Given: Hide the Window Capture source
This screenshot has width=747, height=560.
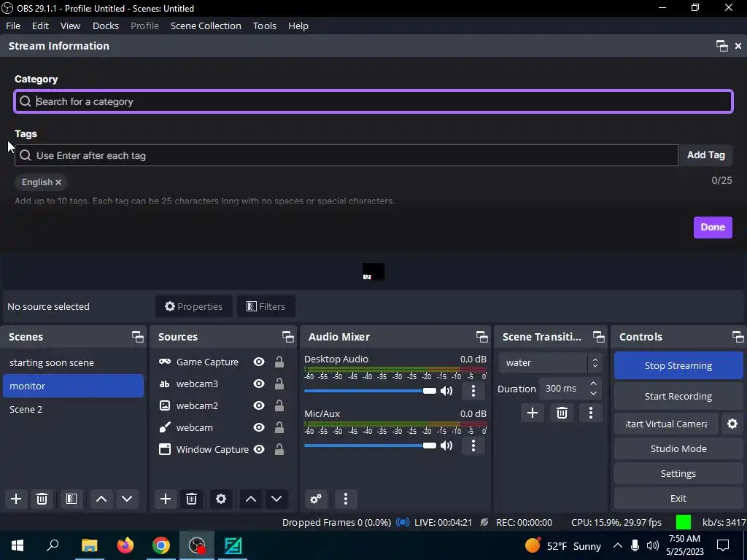Looking at the screenshot, I should [x=259, y=449].
